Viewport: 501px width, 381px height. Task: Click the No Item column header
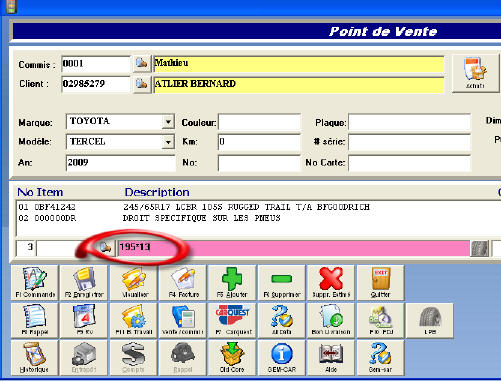40,192
